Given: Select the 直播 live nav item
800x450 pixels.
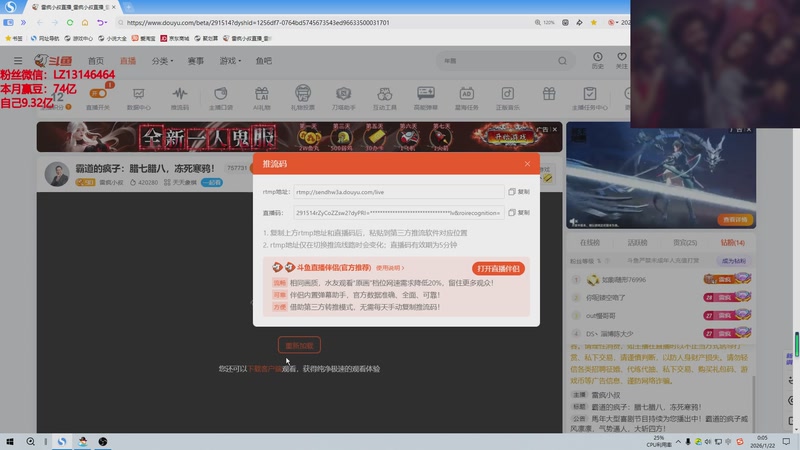Looking at the screenshot, I should [128, 61].
